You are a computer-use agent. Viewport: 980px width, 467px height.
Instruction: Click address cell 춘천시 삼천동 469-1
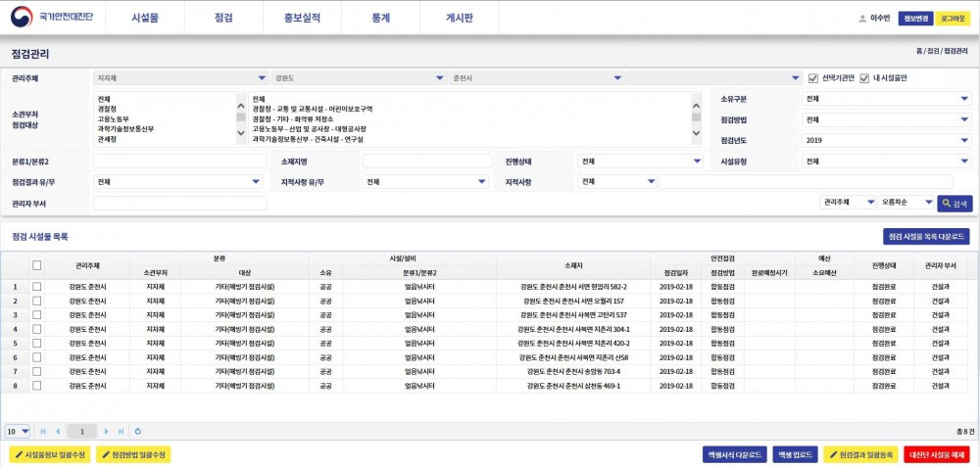click(573, 386)
